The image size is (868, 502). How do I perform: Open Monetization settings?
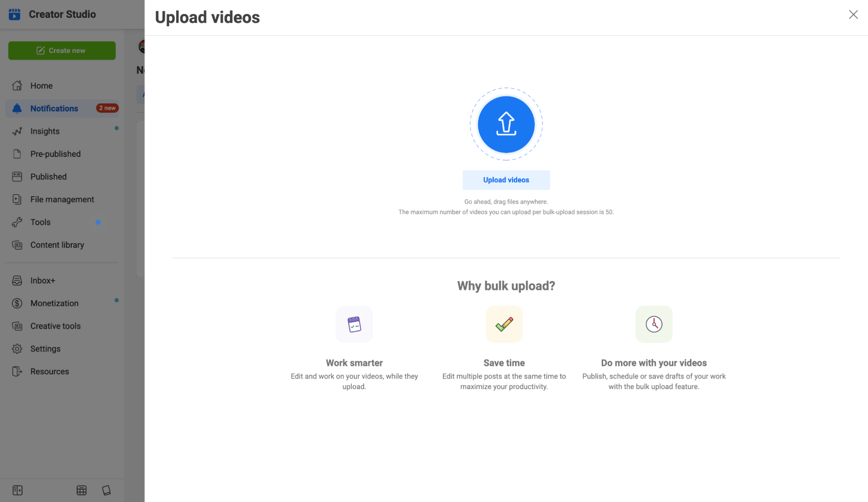[x=54, y=303]
